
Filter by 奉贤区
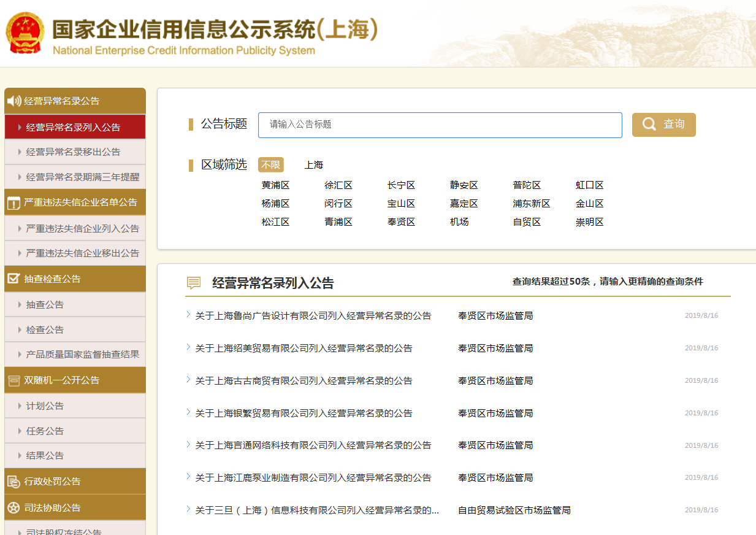(x=401, y=222)
